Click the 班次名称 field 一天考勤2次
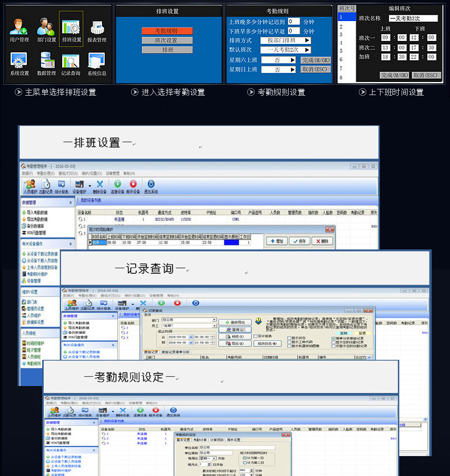 coord(413,19)
